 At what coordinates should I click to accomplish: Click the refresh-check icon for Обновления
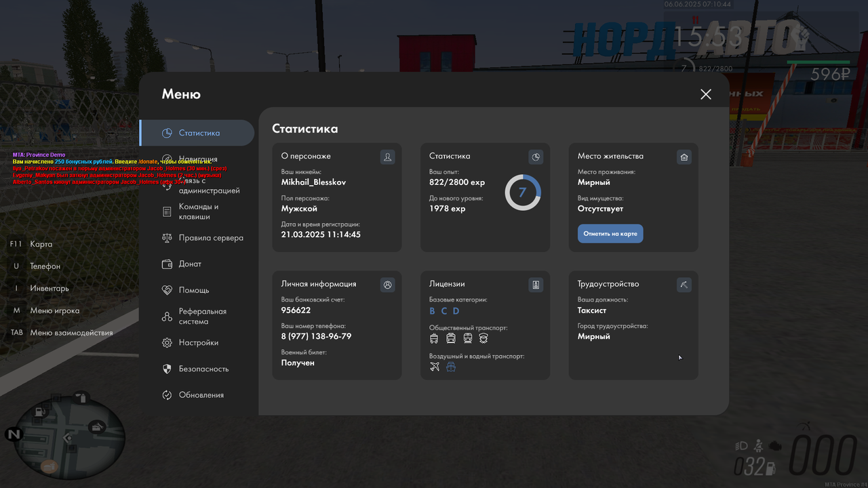pyautogui.click(x=167, y=395)
